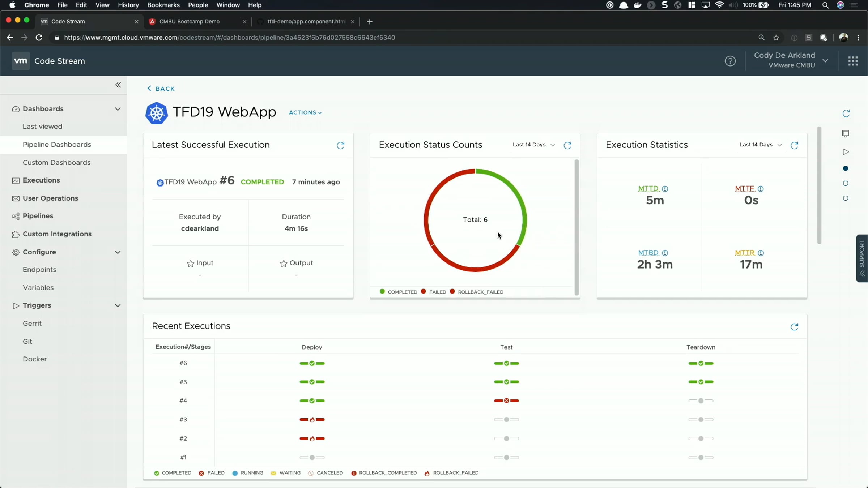Click the play icon on right rail
Image resolution: width=868 pixels, height=488 pixels.
[x=846, y=152]
